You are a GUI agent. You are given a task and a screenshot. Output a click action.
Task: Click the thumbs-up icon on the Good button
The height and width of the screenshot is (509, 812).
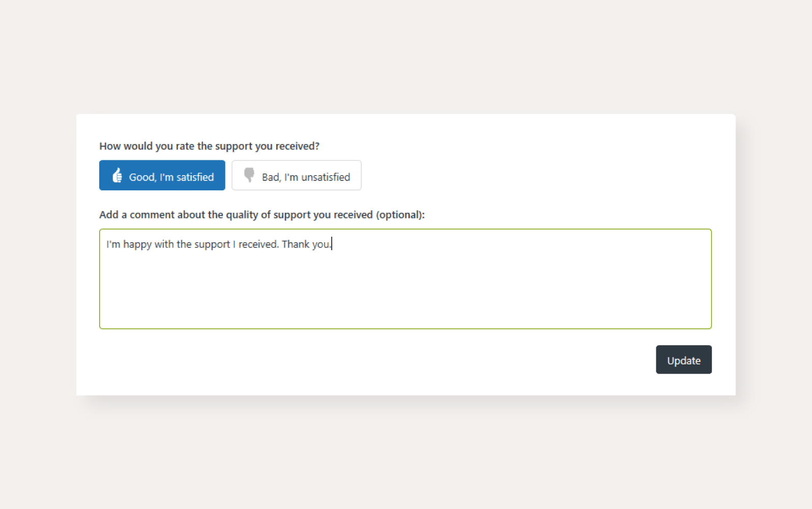tap(117, 175)
